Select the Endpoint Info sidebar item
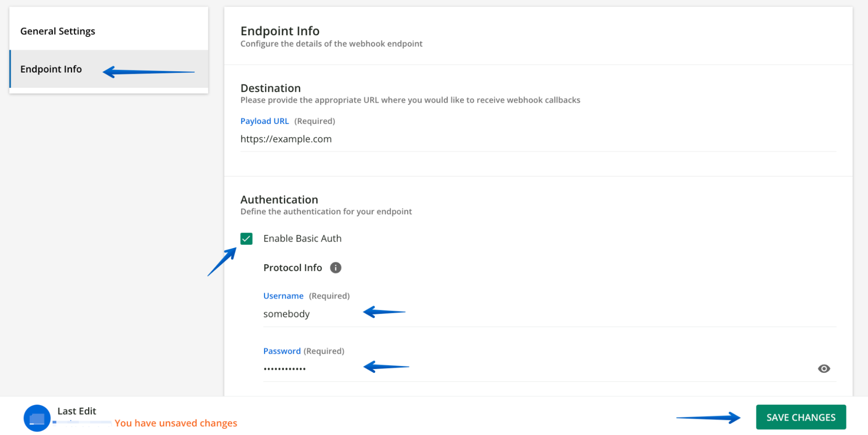The height and width of the screenshot is (435, 868). click(51, 69)
